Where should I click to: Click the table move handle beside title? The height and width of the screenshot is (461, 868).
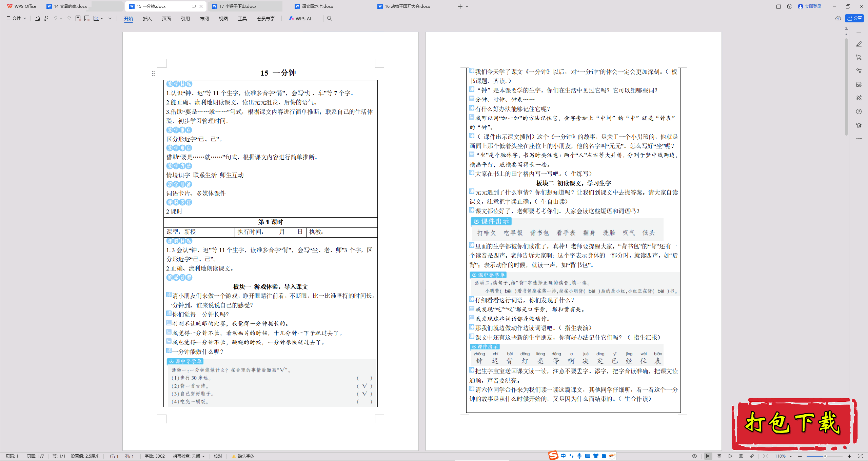(x=153, y=74)
